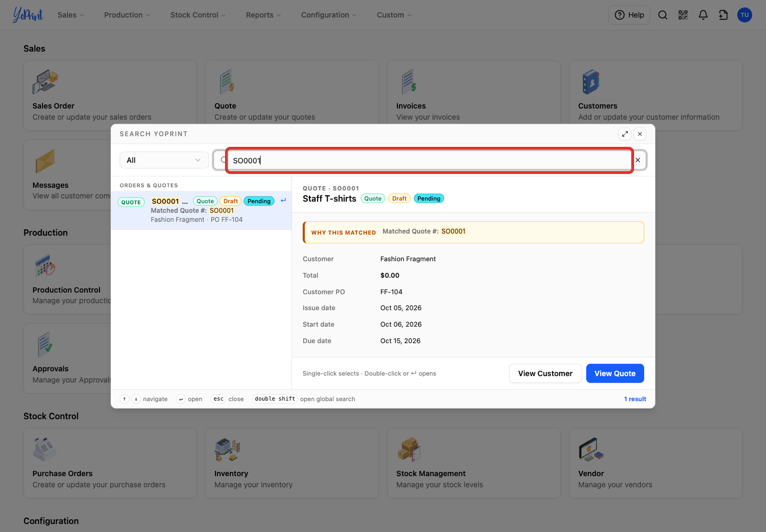Click the magnifier search icon in header
The image size is (766, 532).
pyautogui.click(x=663, y=15)
